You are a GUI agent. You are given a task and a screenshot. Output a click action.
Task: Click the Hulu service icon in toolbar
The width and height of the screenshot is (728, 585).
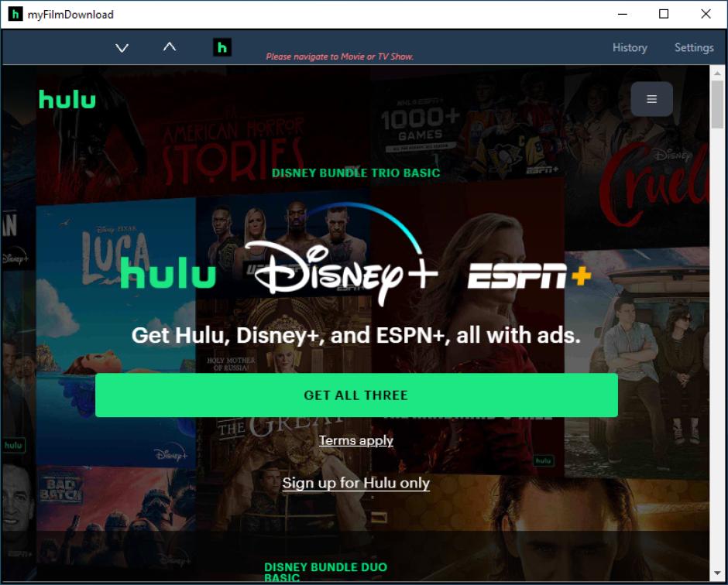tap(222, 47)
